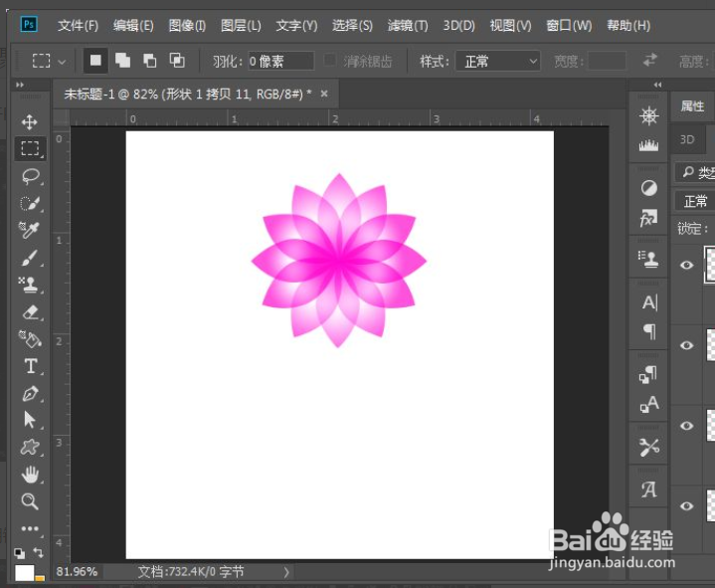This screenshot has height=588, width=715.
Task: Select the Type tool
Action: click(x=31, y=366)
